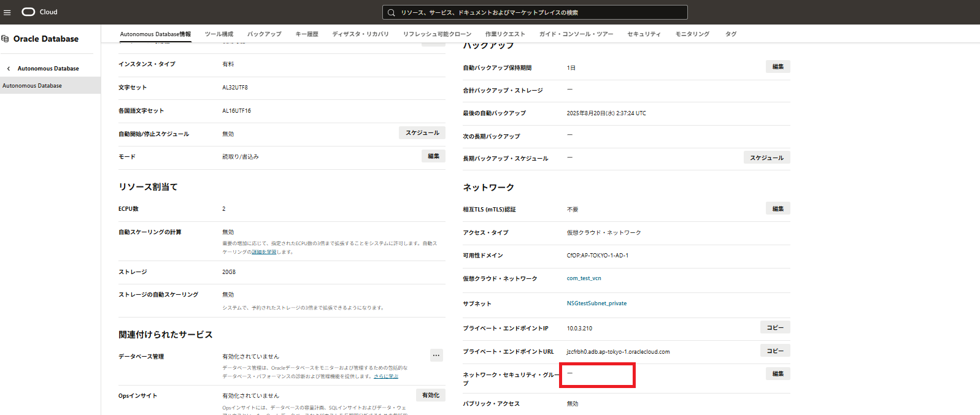Open the ディザスタ・リカバリ tab
The height and width of the screenshot is (415, 980).
click(361, 34)
